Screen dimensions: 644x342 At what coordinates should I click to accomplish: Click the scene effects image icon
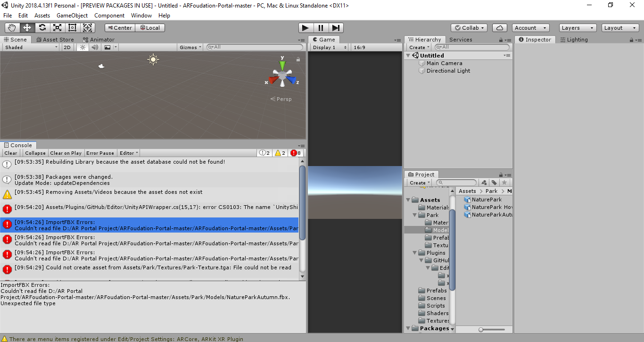point(107,47)
